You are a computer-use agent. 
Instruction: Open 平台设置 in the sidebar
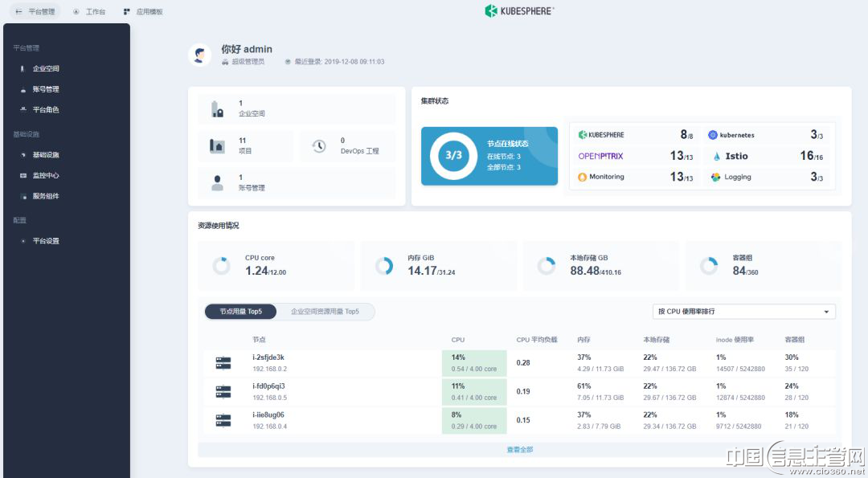pyautogui.click(x=45, y=241)
